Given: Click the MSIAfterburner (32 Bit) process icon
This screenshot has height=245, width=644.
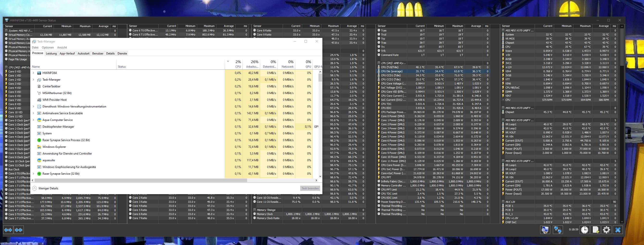Looking at the screenshot, I should coord(39,93).
